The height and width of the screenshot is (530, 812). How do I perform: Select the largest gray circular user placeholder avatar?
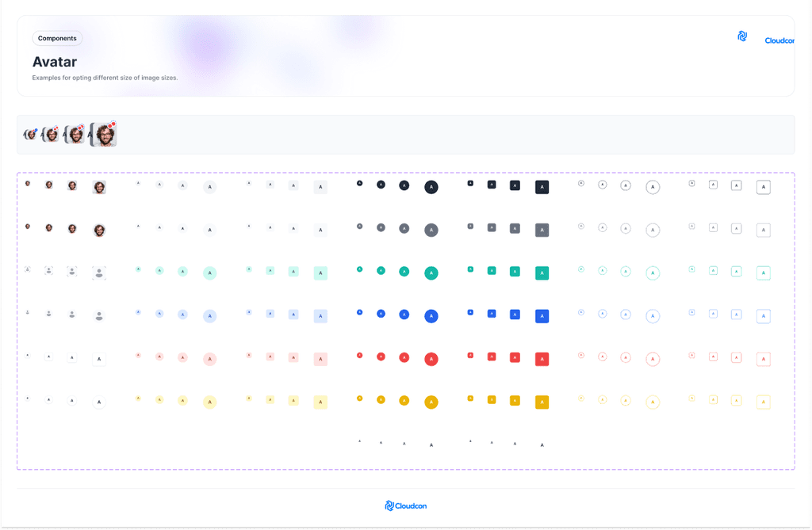(x=99, y=316)
